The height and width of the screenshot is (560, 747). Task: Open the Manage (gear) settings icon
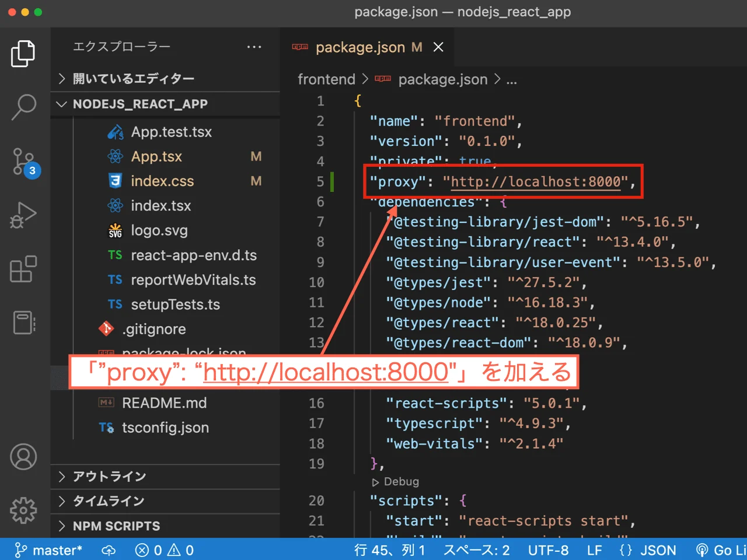click(x=23, y=510)
